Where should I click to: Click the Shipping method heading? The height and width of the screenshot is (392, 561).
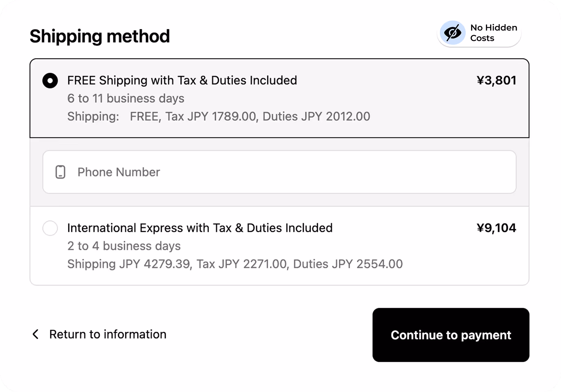(x=100, y=36)
